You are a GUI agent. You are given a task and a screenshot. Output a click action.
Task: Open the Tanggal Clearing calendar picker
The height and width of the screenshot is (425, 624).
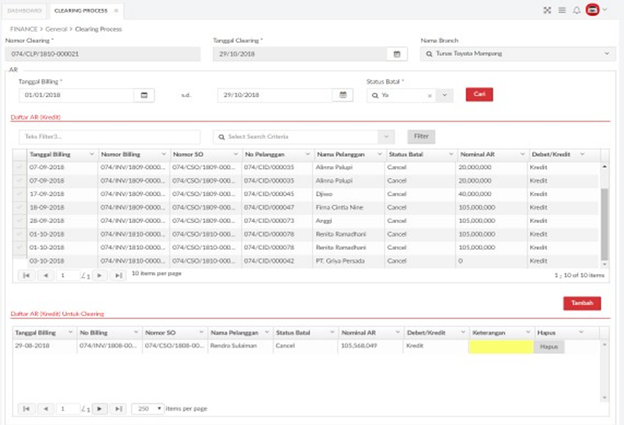[397, 54]
